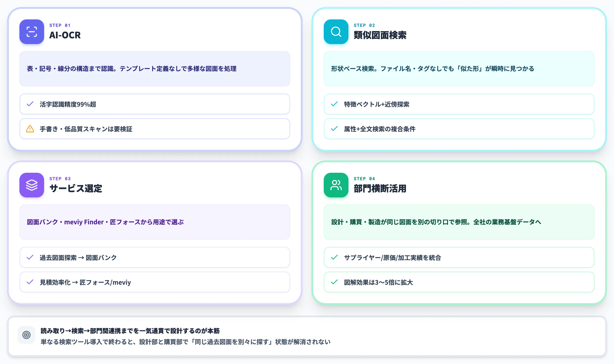Screen dimensions: 614x364
Task: Click the text 手書き・低品質スキャンは要検証
Action: (x=86, y=129)
